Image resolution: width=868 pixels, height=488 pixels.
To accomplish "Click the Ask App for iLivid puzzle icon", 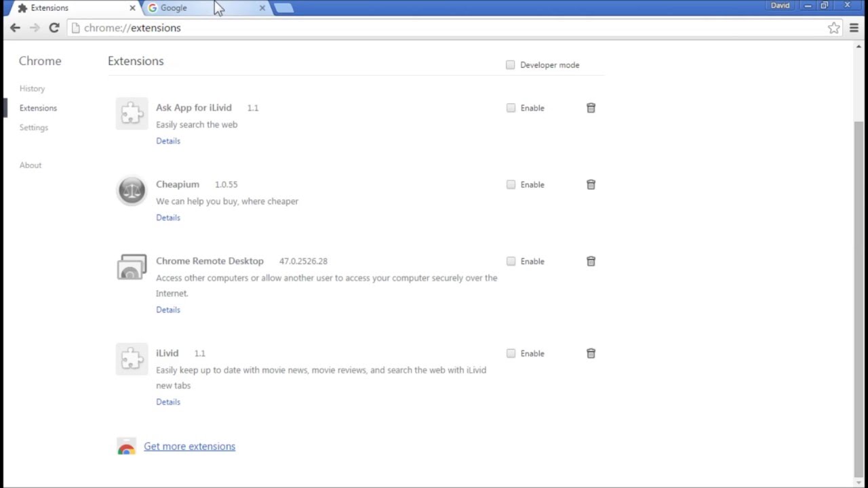I will click(x=132, y=114).
